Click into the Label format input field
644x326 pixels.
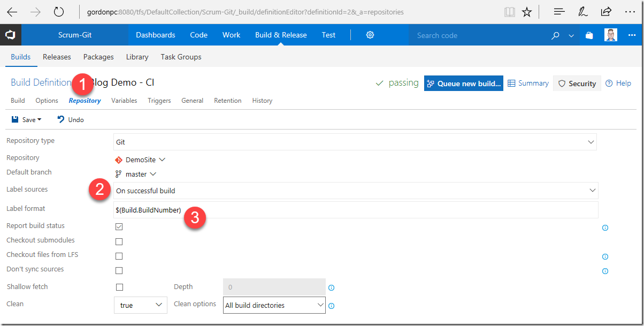coord(356,210)
